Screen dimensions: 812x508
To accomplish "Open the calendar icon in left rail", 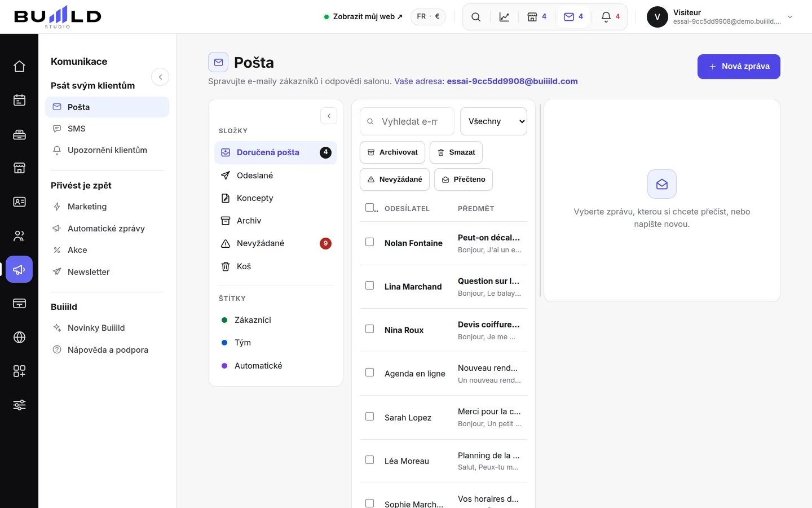I will (x=19, y=100).
